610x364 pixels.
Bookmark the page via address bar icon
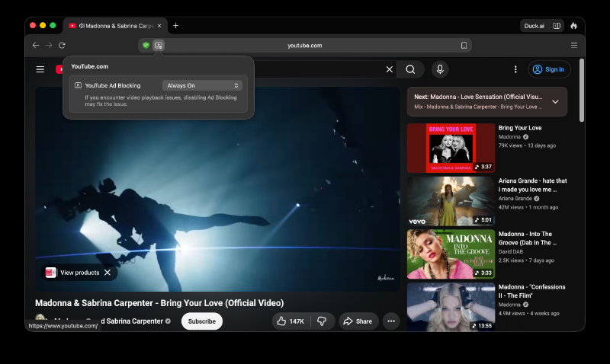[x=464, y=46]
